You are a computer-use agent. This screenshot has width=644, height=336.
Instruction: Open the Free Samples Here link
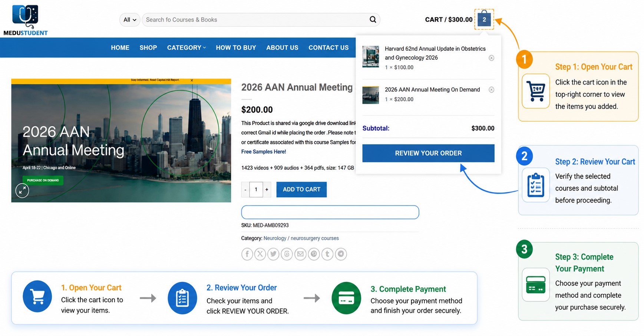[264, 152]
